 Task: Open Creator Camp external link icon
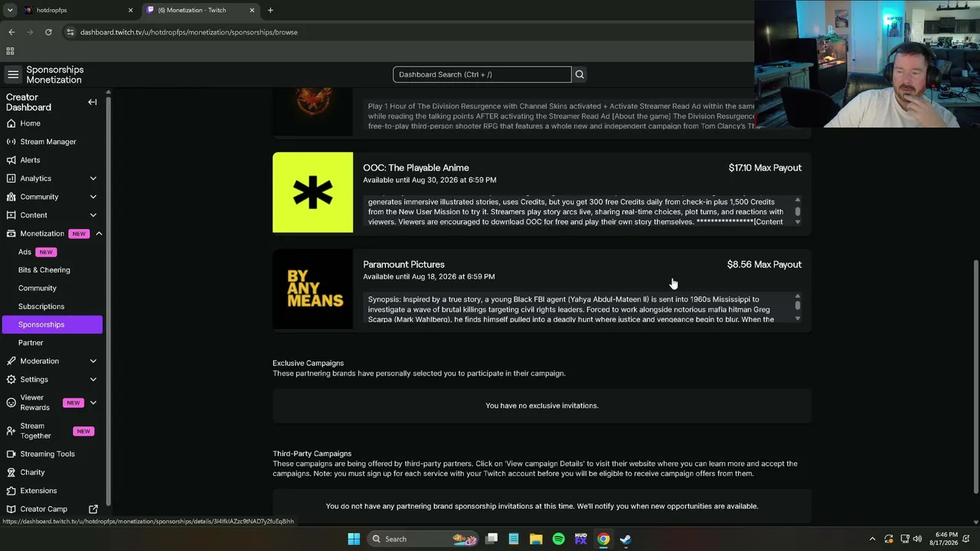pyautogui.click(x=93, y=509)
